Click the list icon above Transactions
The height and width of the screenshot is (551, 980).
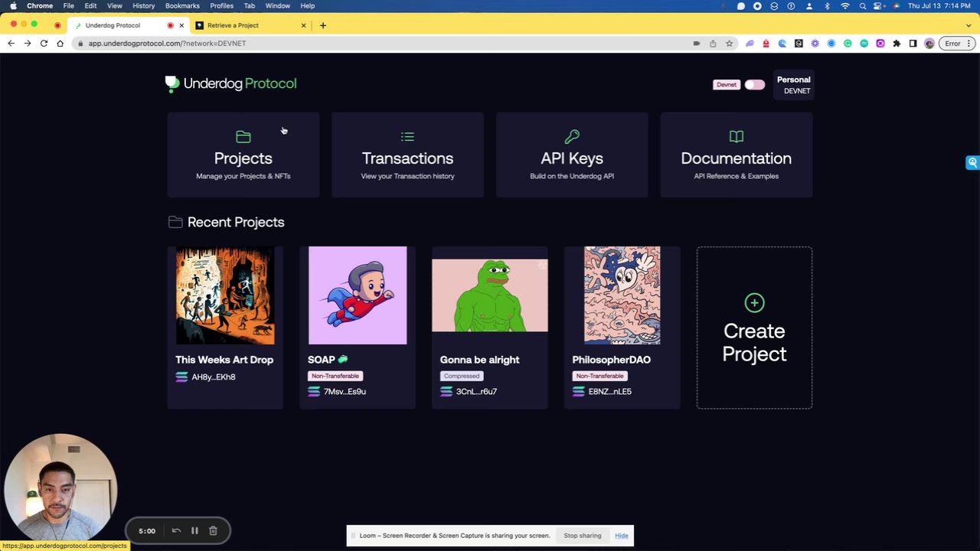407,137
